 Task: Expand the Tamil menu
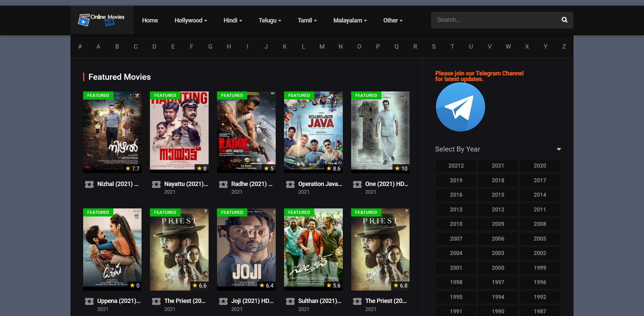[307, 20]
